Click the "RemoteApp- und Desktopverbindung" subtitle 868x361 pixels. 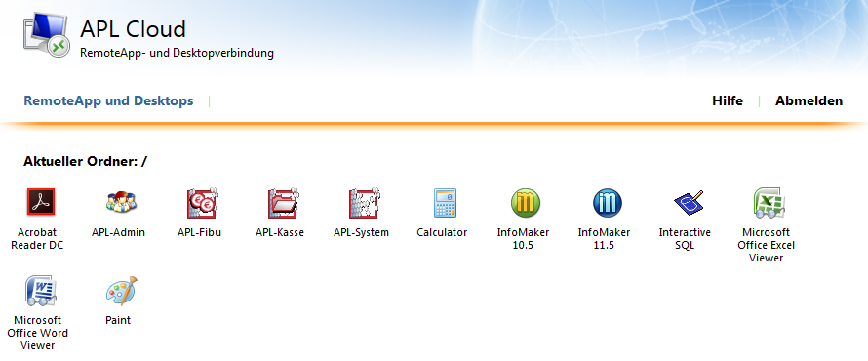coord(178,54)
